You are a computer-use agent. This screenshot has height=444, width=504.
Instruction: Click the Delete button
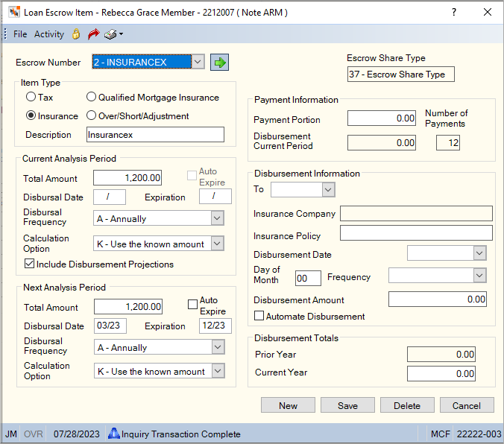click(407, 405)
